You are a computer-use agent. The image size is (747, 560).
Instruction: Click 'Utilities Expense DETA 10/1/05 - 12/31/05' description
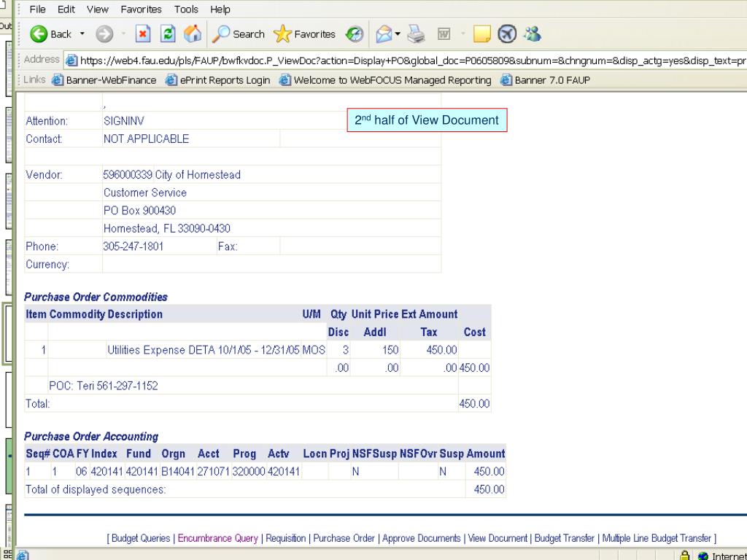204,350
